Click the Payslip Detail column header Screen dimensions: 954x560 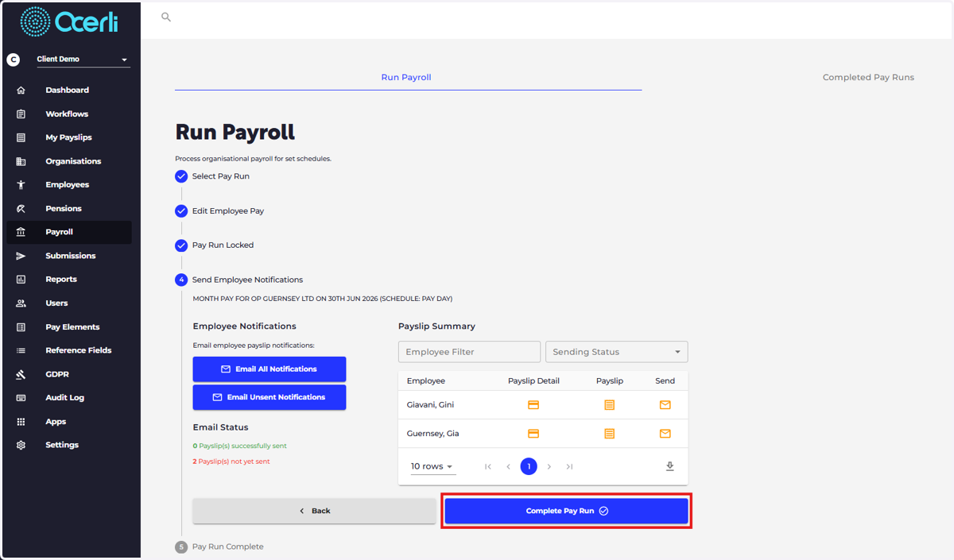533,381
